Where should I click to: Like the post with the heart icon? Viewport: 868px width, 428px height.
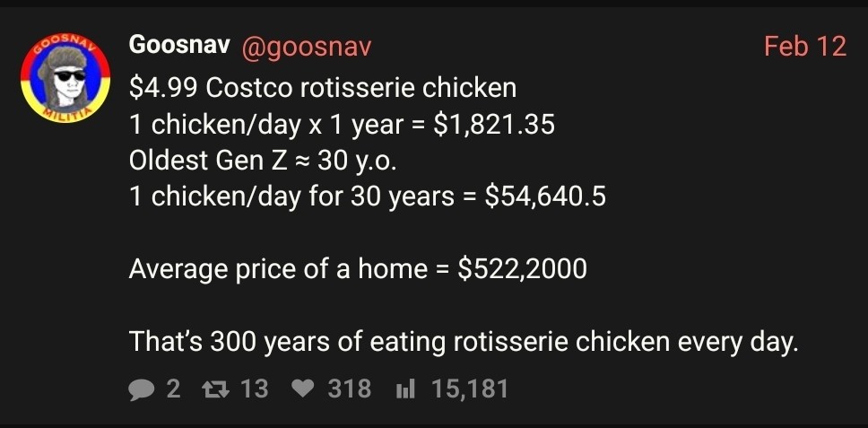pos(305,389)
